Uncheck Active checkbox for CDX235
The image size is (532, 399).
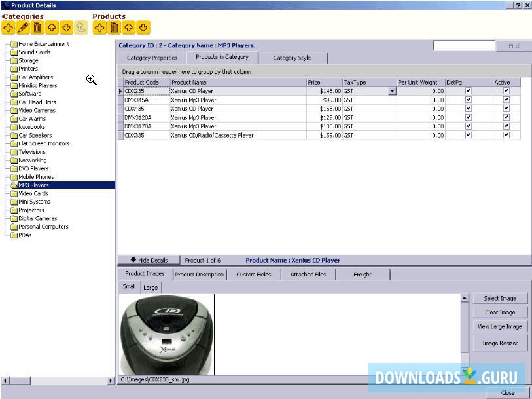click(x=506, y=91)
